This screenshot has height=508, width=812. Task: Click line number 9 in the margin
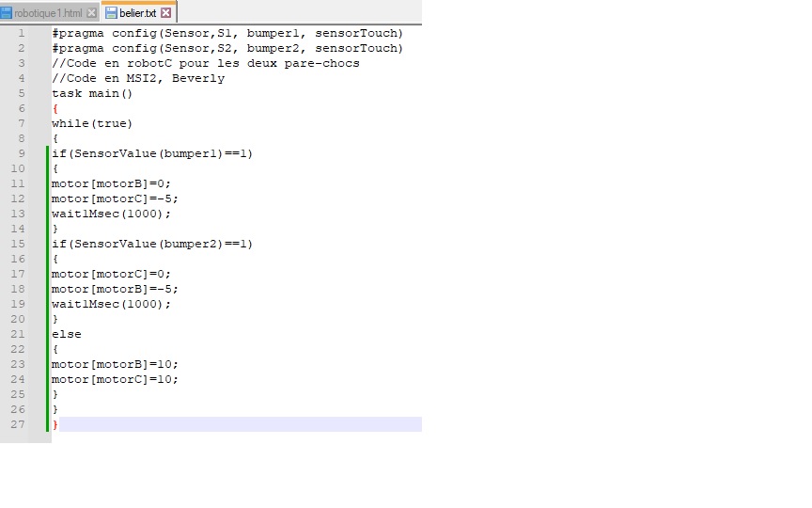click(x=22, y=153)
